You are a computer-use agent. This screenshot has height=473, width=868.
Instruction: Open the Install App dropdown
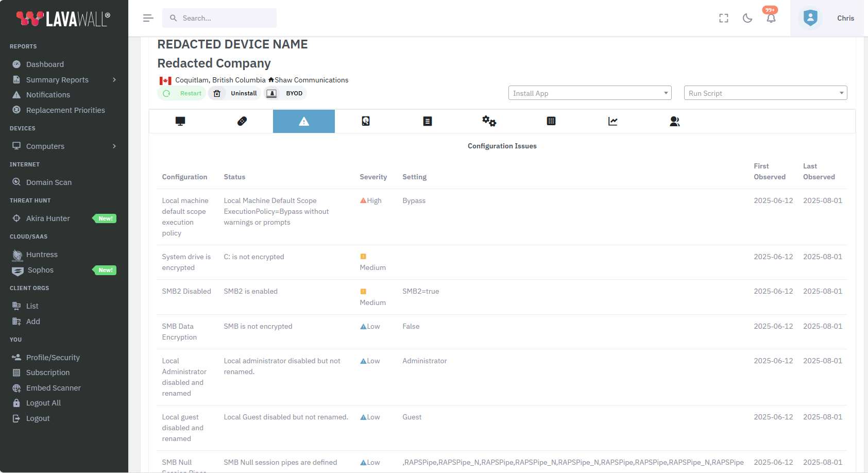(x=589, y=93)
